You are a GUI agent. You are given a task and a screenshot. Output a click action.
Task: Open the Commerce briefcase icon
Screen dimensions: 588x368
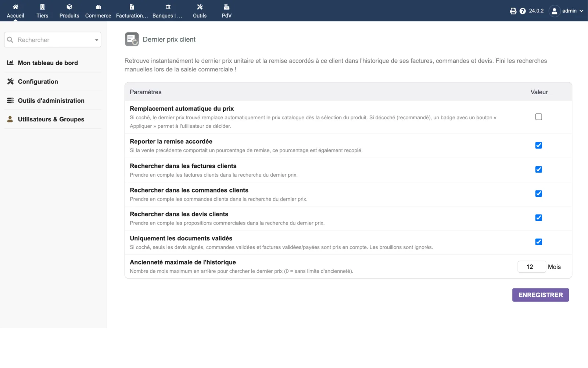pos(98,7)
